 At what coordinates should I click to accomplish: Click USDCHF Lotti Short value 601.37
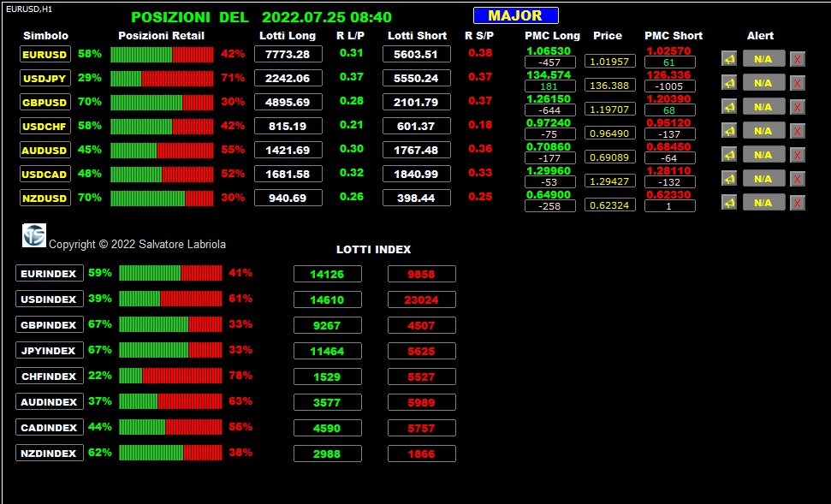point(417,126)
